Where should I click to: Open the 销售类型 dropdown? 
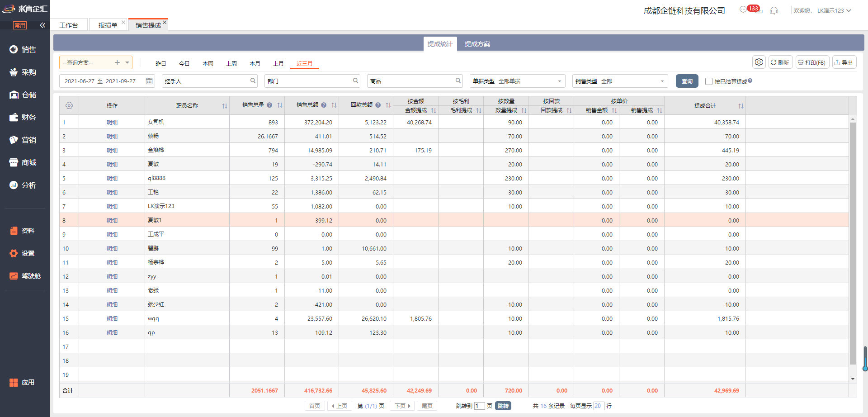662,81
